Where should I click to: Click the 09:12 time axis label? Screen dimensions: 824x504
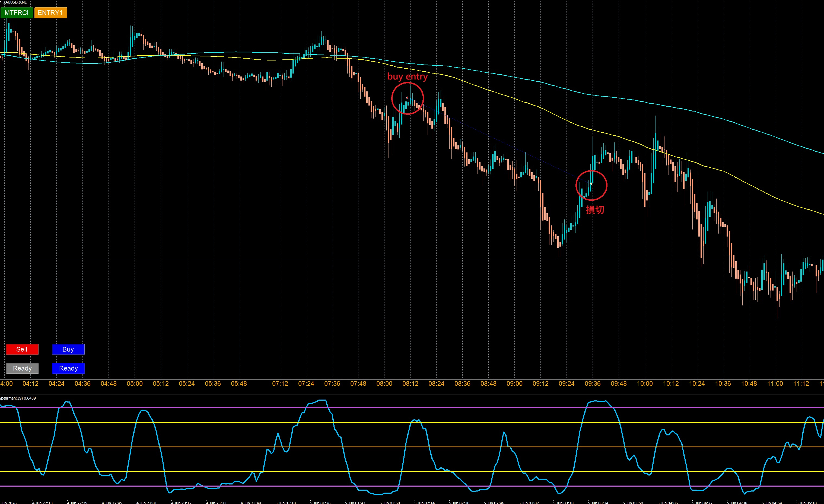pos(540,384)
